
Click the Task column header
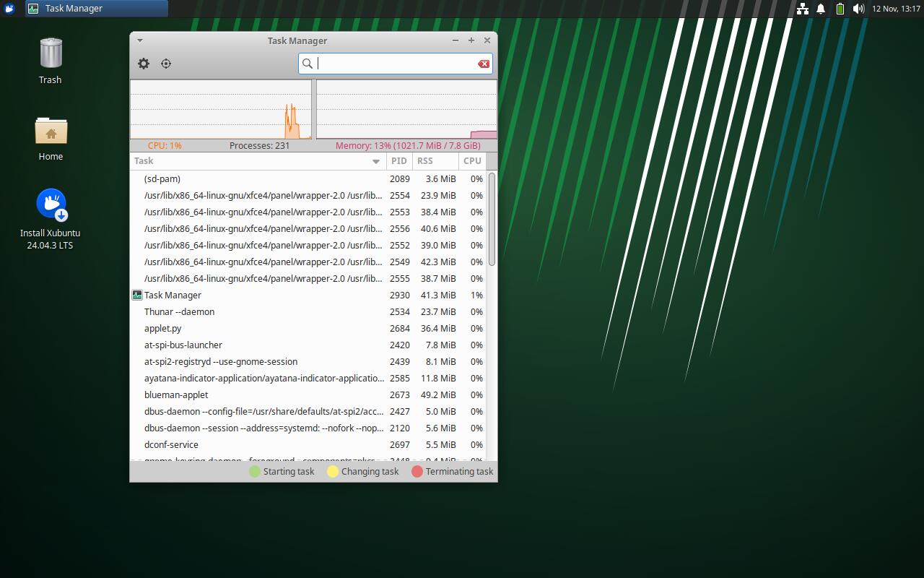tap(258, 161)
